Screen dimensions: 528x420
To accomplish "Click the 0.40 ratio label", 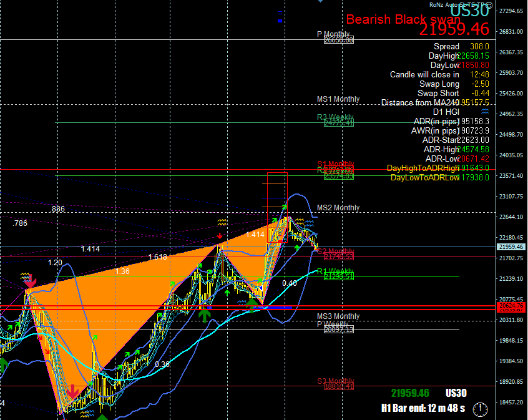I will [x=290, y=283].
